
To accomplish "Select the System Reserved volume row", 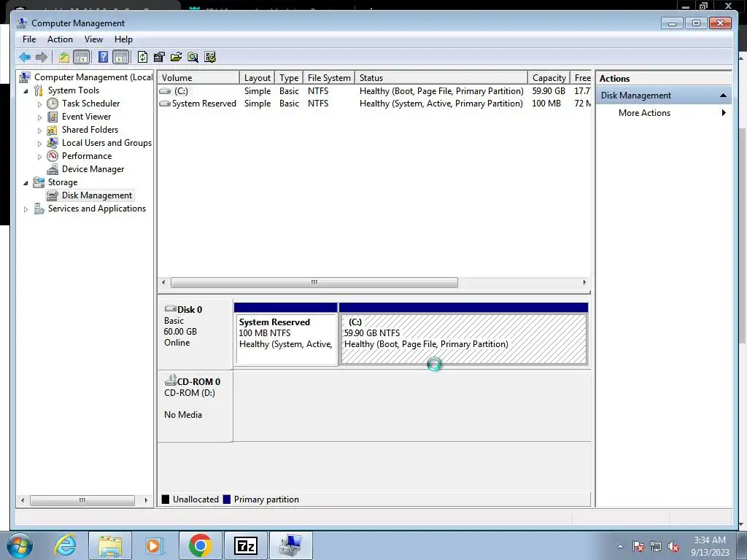I will click(374, 104).
